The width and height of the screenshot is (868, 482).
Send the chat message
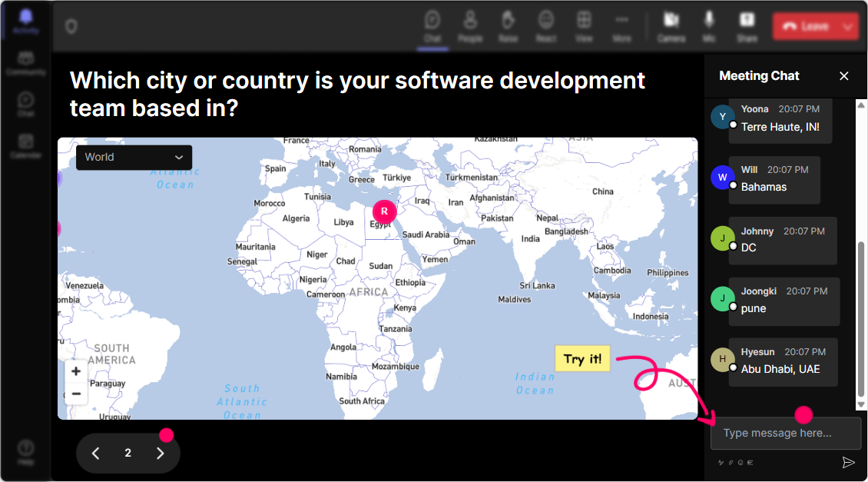point(848,463)
